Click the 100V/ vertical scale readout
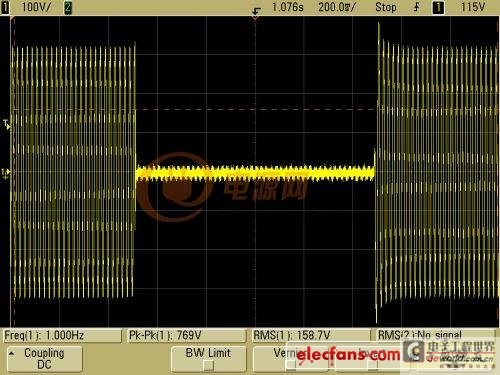 tap(36, 7)
